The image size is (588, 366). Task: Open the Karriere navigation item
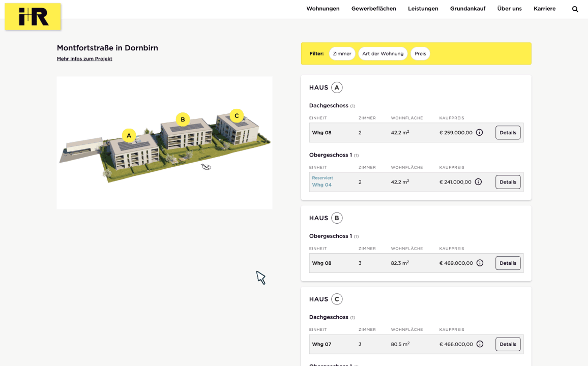click(544, 9)
